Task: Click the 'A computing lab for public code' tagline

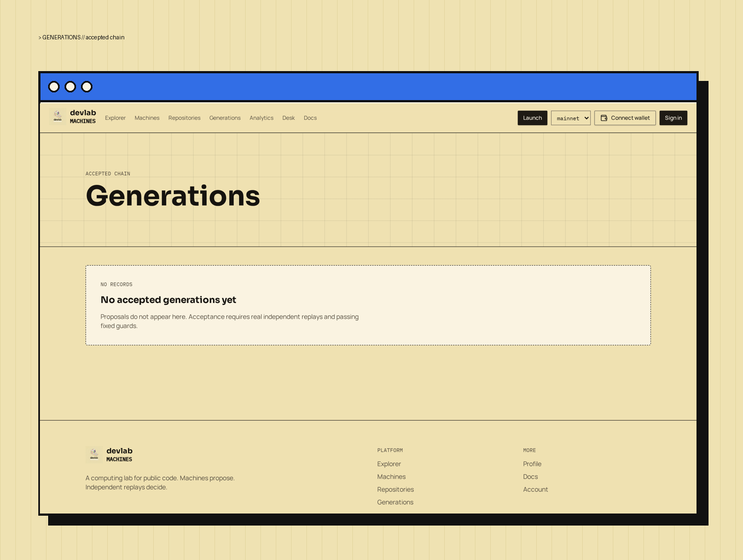Action: [x=160, y=483]
